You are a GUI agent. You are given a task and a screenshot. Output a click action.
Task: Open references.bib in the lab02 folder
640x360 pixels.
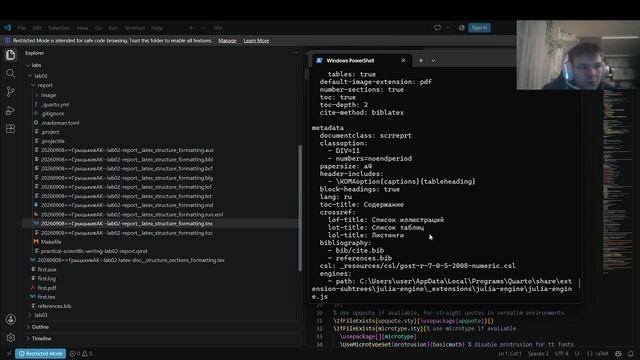click(x=54, y=306)
